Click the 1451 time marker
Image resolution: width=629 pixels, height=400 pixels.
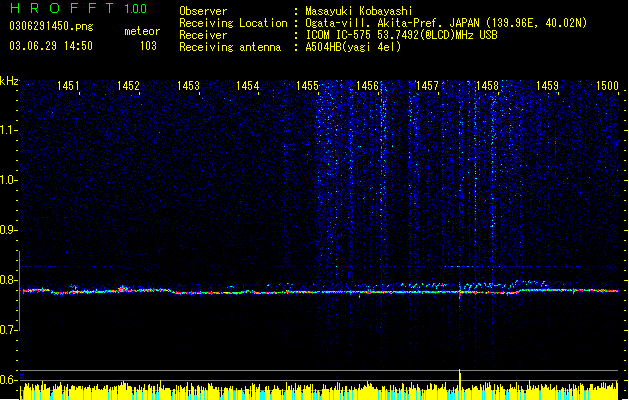pyautogui.click(x=68, y=86)
